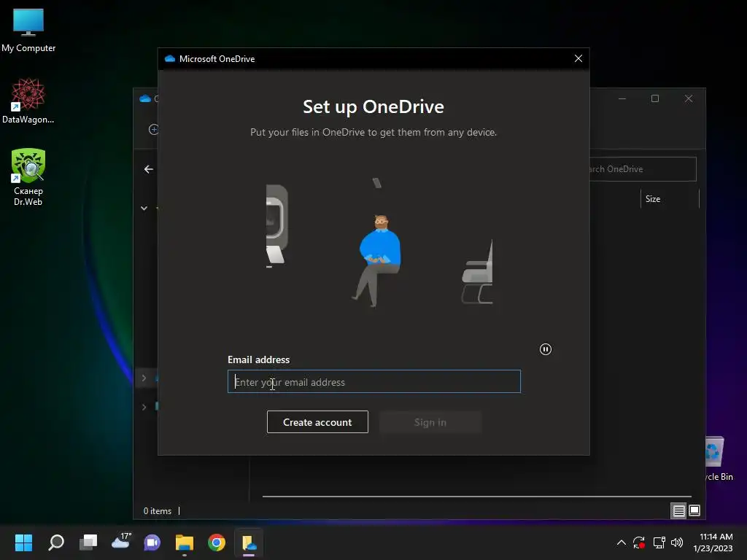Open taskbar Search

tap(56, 542)
